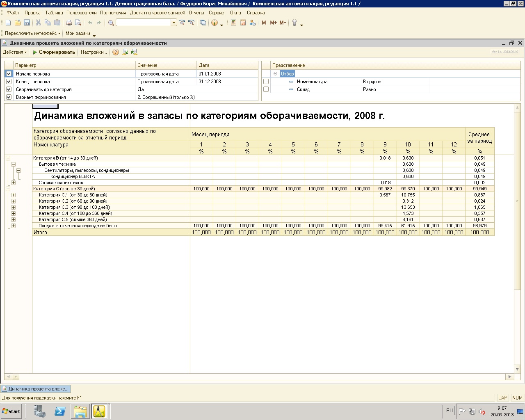
Task: Click the service tools wrench icon
Action: [294, 23]
